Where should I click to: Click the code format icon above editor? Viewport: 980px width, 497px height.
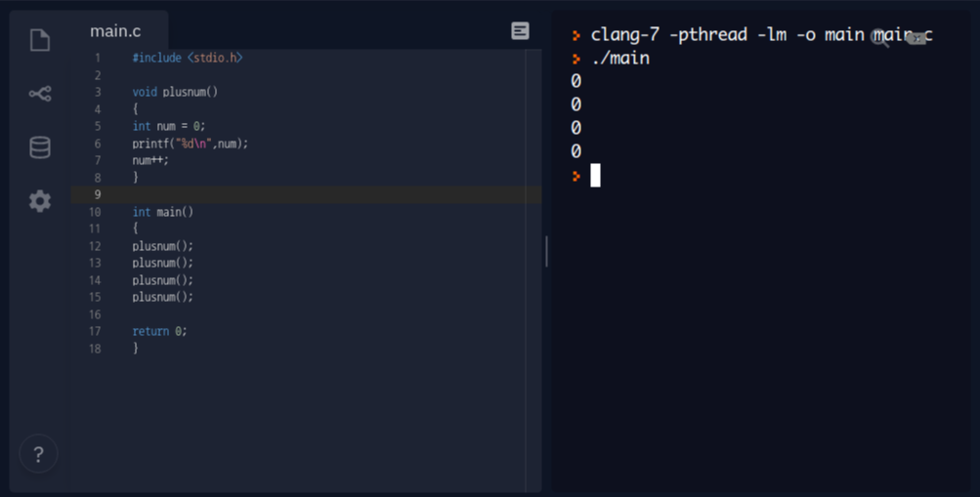tap(520, 30)
